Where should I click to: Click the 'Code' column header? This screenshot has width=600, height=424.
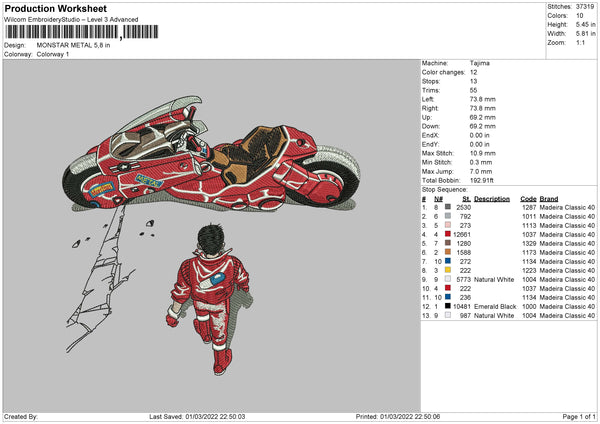(x=528, y=199)
